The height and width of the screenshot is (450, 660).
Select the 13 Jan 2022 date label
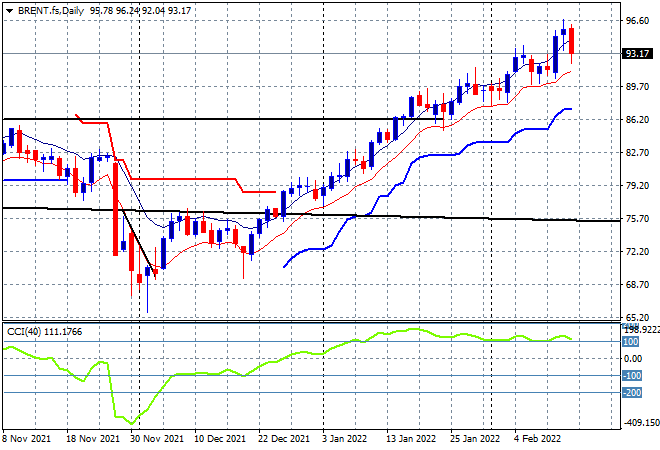coord(411,439)
